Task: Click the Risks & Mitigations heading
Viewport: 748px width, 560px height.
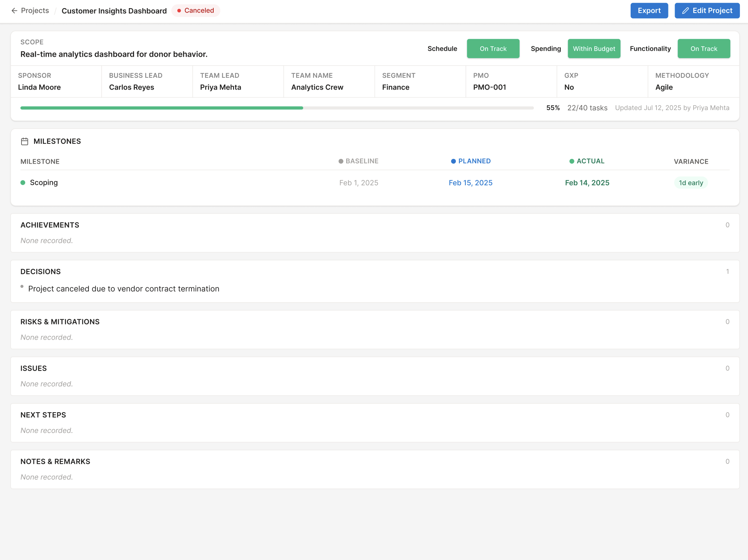Action: click(60, 322)
